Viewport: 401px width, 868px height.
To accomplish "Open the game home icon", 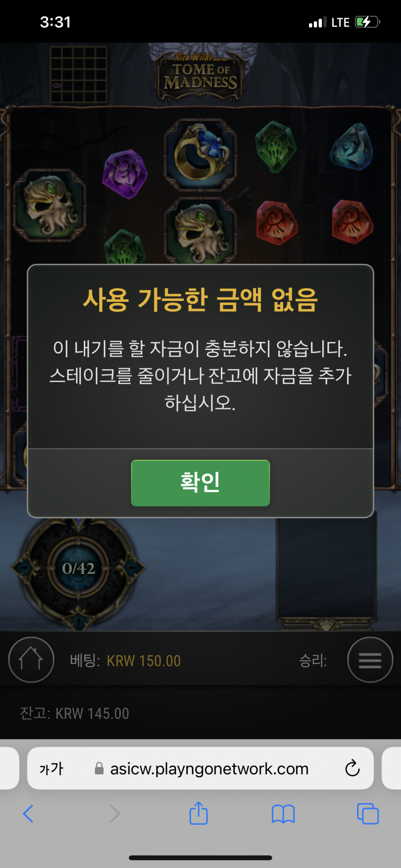I will click(x=31, y=659).
